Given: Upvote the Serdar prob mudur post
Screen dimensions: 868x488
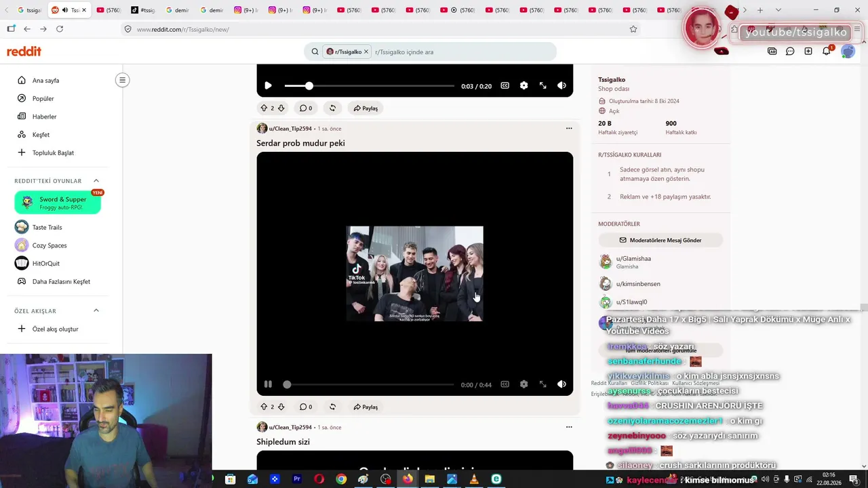Looking at the screenshot, I should [264, 407].
